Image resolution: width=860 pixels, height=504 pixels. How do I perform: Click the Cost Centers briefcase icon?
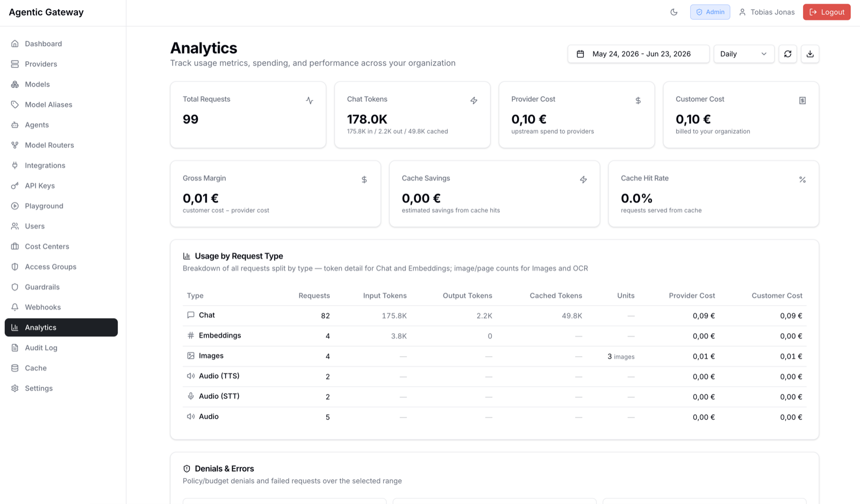[x=15, y=247]
